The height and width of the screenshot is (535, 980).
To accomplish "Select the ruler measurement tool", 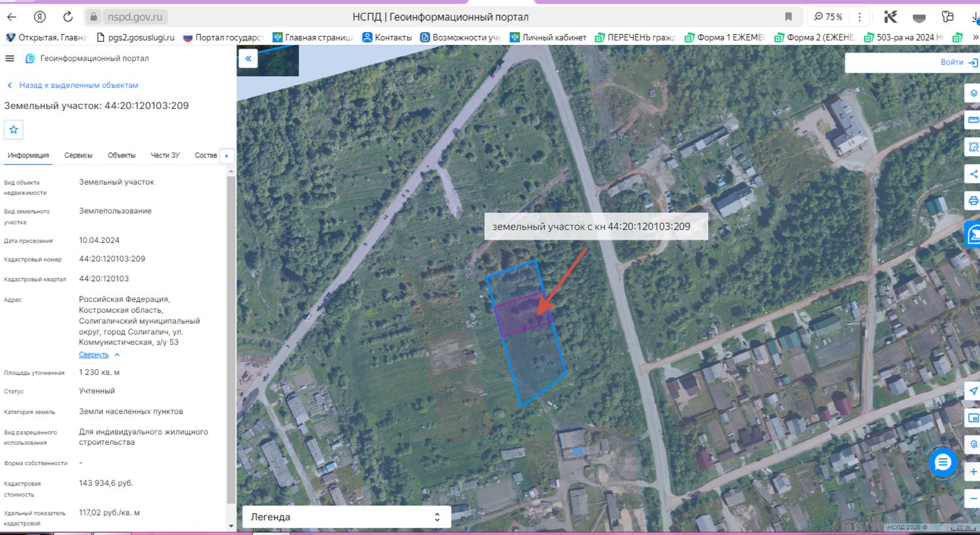I will click(x=973, y=120).
